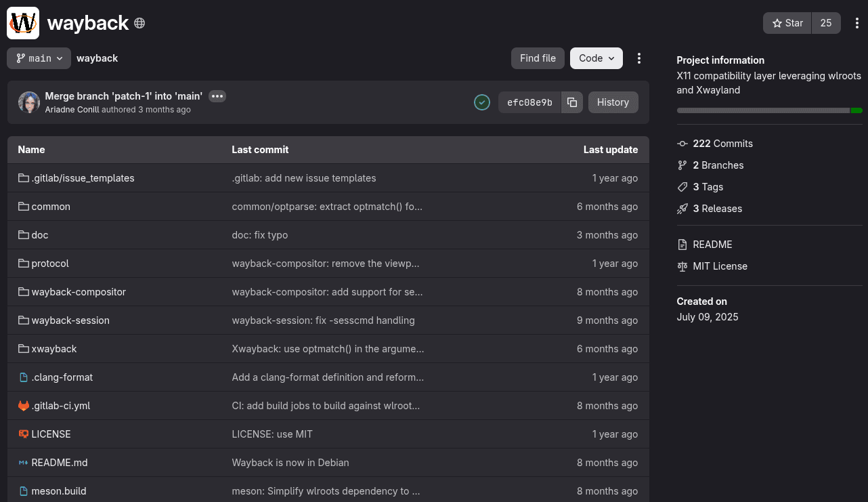Expand the Code dropdown button
This screenshot has width=868, height=502.
pyautogui.click(x=596, y=58)
